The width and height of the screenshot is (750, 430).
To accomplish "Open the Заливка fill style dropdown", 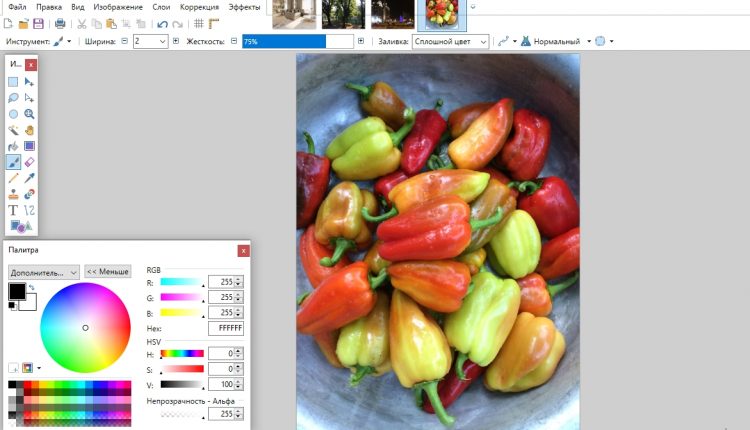I will click(450, 42).
